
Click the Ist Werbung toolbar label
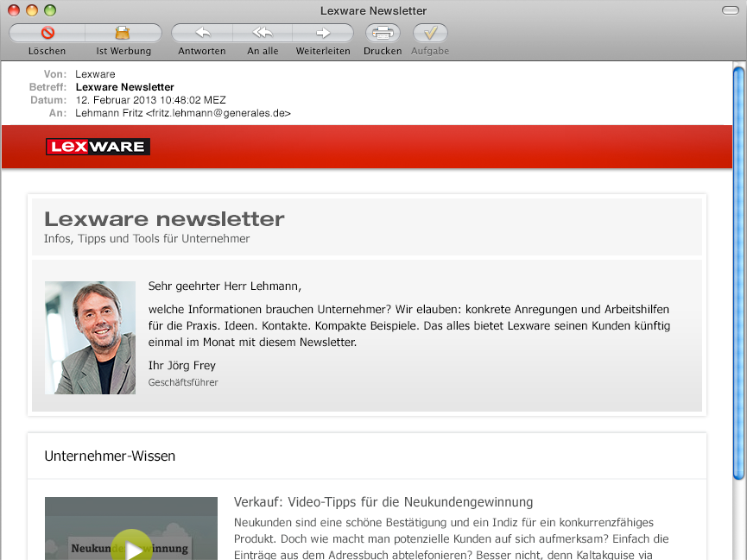(123, 51)
